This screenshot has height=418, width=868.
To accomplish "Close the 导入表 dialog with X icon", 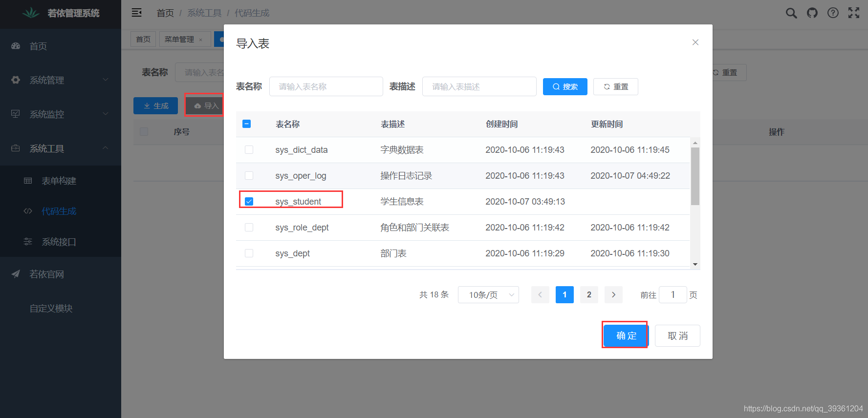I will point(695,42).
